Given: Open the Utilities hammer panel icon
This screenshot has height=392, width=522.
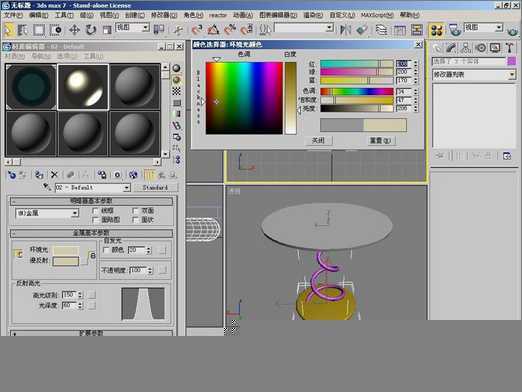Looking at the screenshot, I should (x=509, y=48).
